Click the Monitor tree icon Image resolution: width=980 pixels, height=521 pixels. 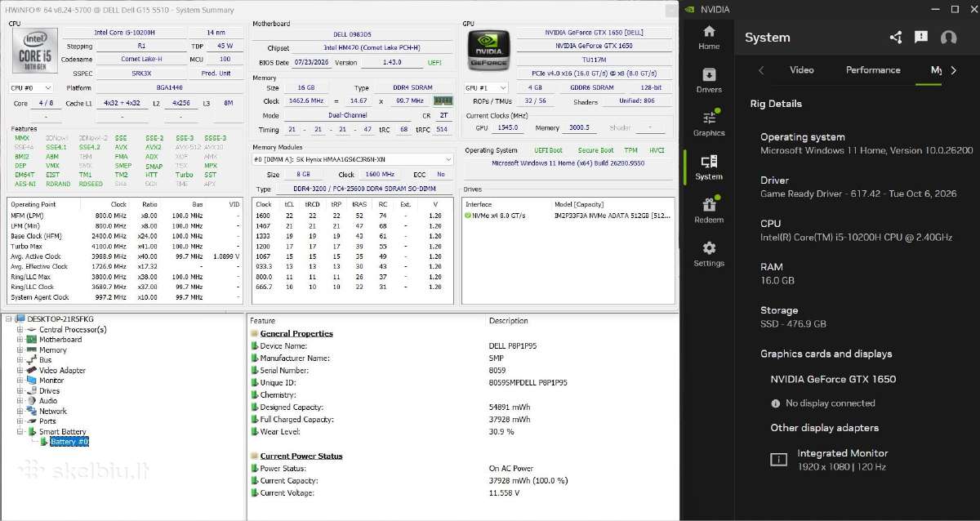pos(32,381)
